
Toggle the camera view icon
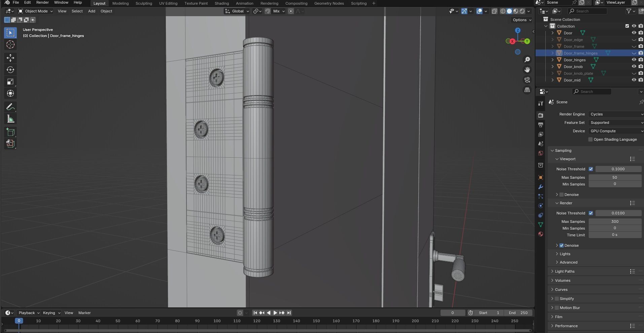click(x=527, y=80)
